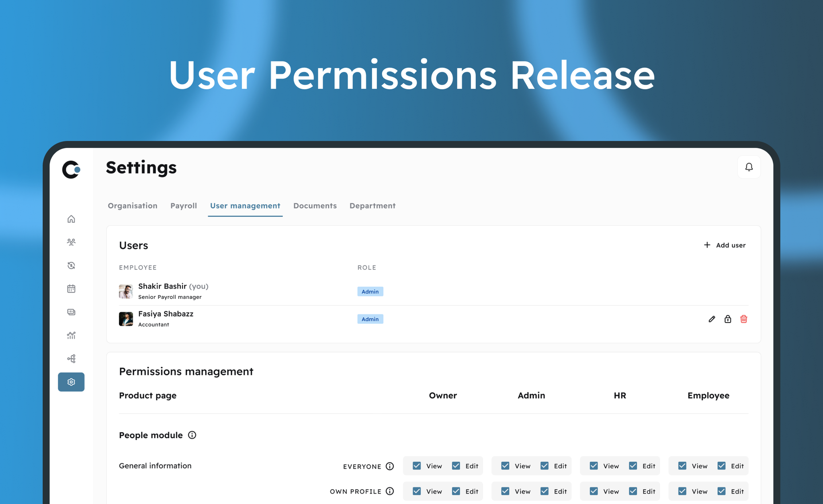Open the People section in the sidebar

pos(71,242)
